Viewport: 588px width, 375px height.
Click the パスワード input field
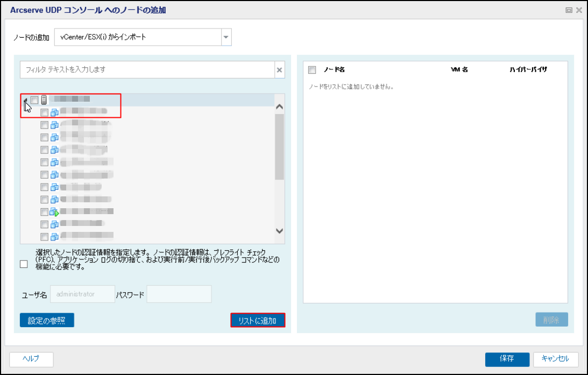[179, 294]
